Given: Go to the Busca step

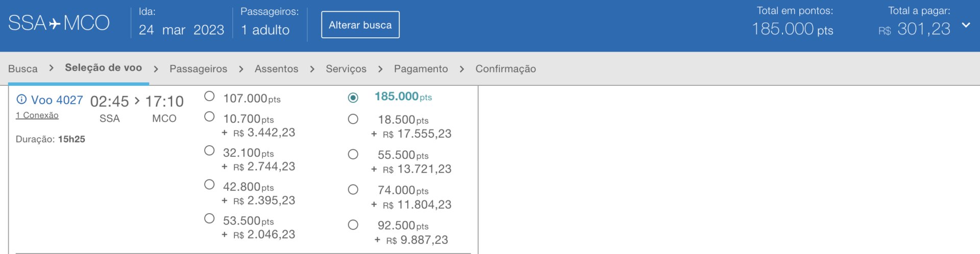Looking at the screenshot, I should click(x=23, y=69).
